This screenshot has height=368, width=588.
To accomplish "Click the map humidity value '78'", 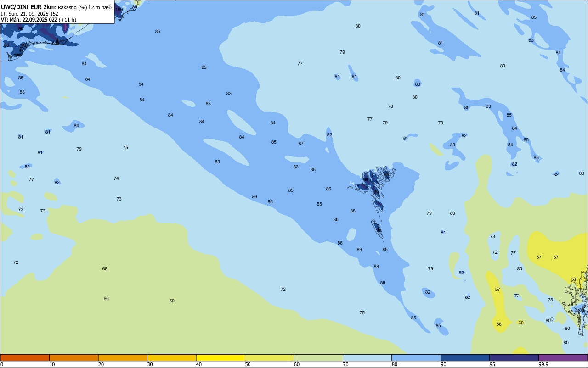I will click(390, 106).
